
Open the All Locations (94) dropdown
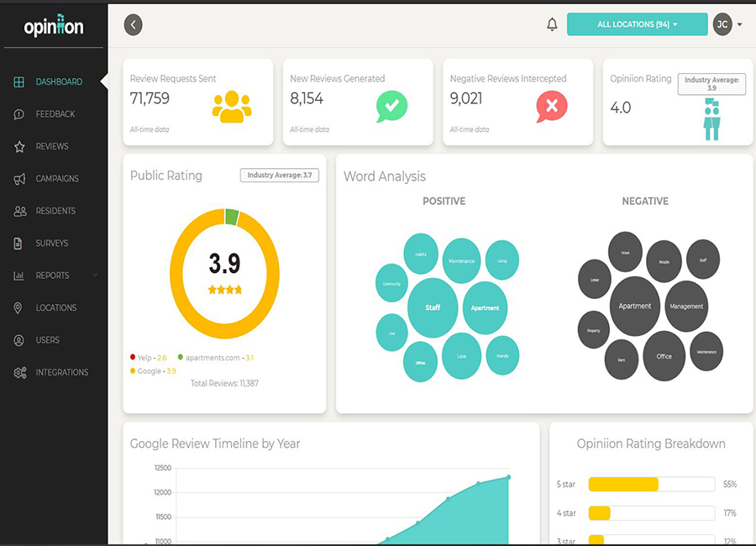(x=637, y=24)
